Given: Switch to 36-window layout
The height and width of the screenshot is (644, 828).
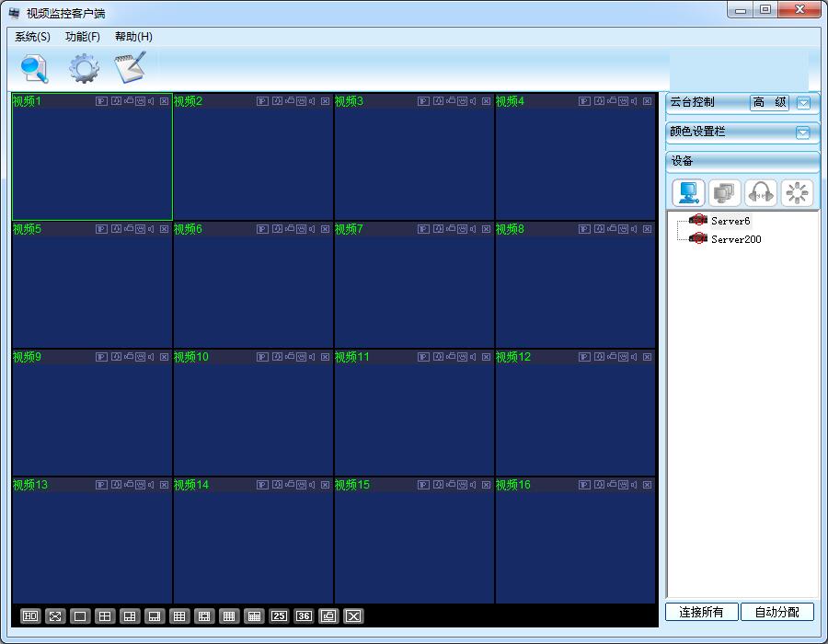Looking at the screenshot, I should pos(304,616).
